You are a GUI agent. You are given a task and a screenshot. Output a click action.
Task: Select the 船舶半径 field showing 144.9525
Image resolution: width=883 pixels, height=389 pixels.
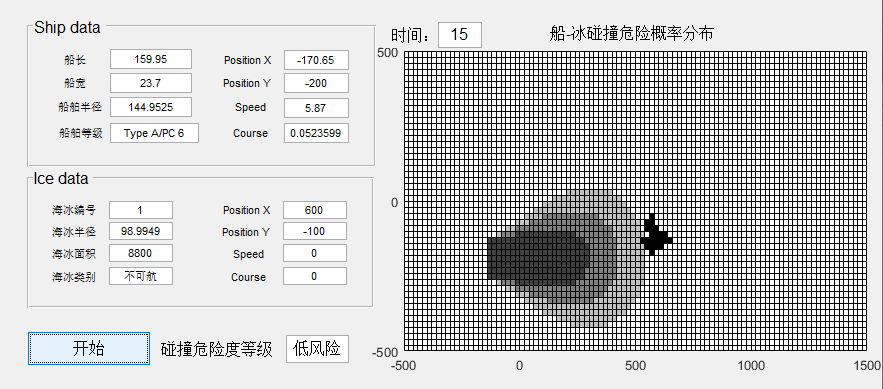(x=151, y=107)
